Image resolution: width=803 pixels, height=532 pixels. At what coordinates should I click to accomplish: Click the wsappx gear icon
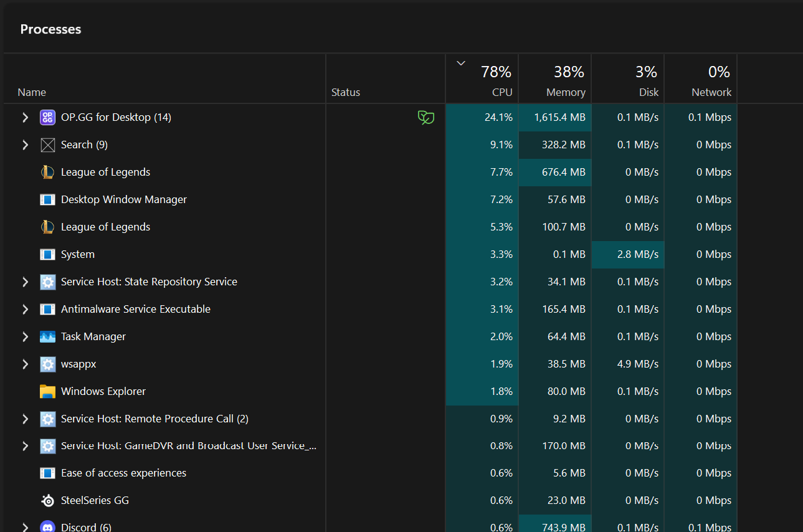pos(47,364)
